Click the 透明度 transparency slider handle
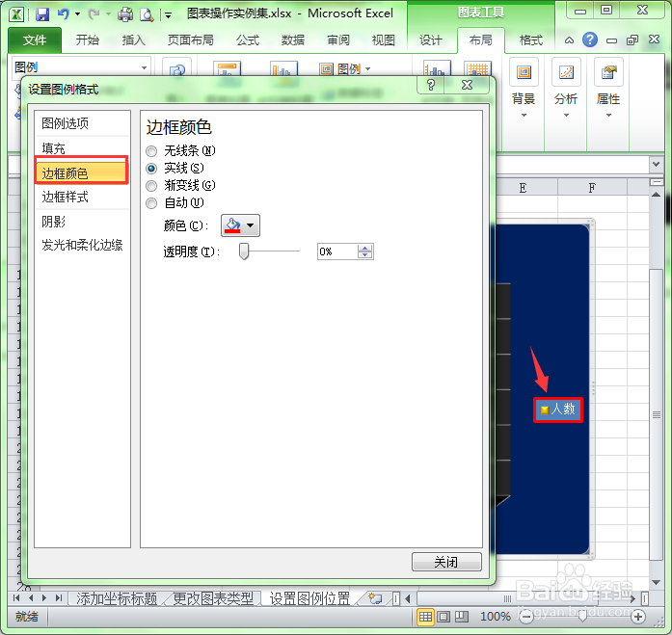 pyautogui.click(x=244, y=251)
